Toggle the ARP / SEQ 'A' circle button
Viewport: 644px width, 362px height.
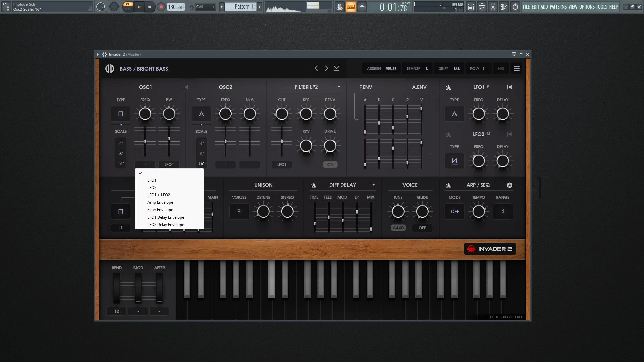coord(509,185)
